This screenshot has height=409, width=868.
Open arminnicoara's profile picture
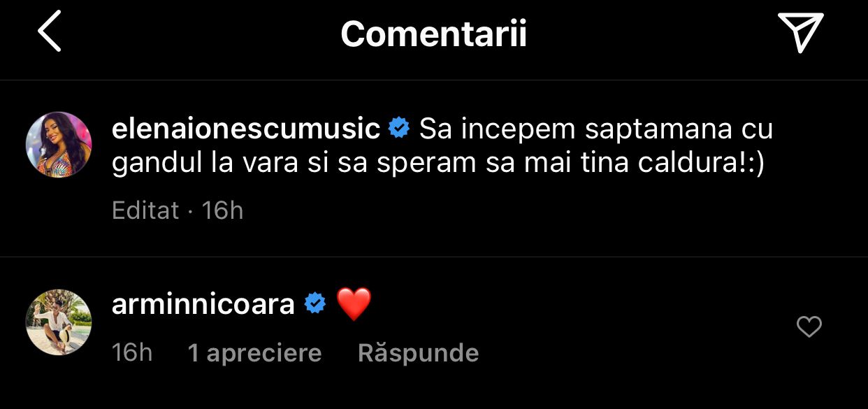pos(59,322)
